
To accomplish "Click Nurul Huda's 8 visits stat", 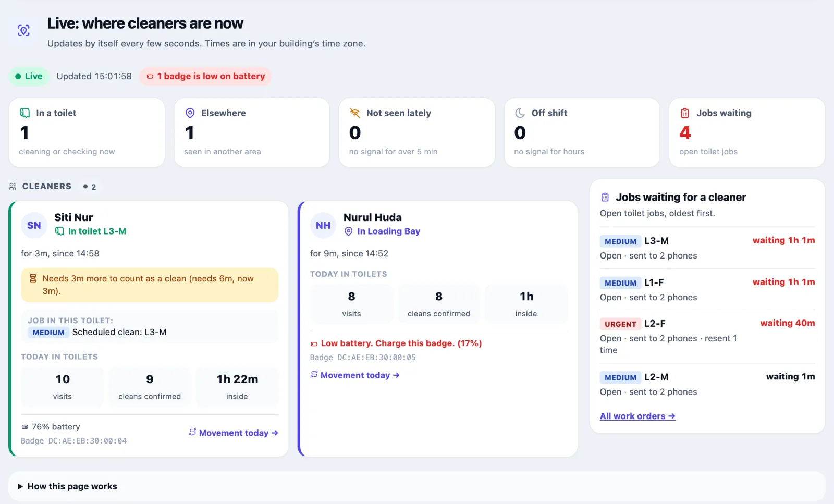I will 351,304.
